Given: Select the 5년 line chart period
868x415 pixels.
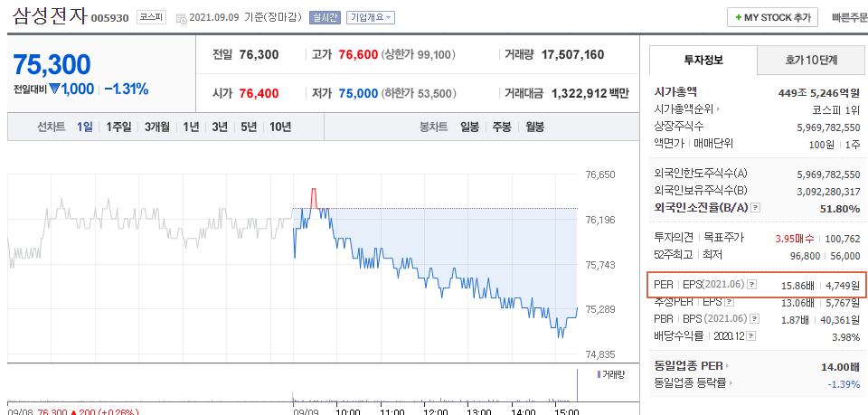Looking at the screenshot, I should [x=249, y=127].
